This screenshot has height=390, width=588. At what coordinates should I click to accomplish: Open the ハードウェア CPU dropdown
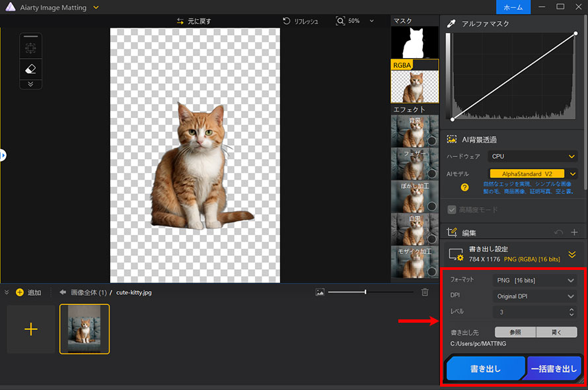pos(533,156)
